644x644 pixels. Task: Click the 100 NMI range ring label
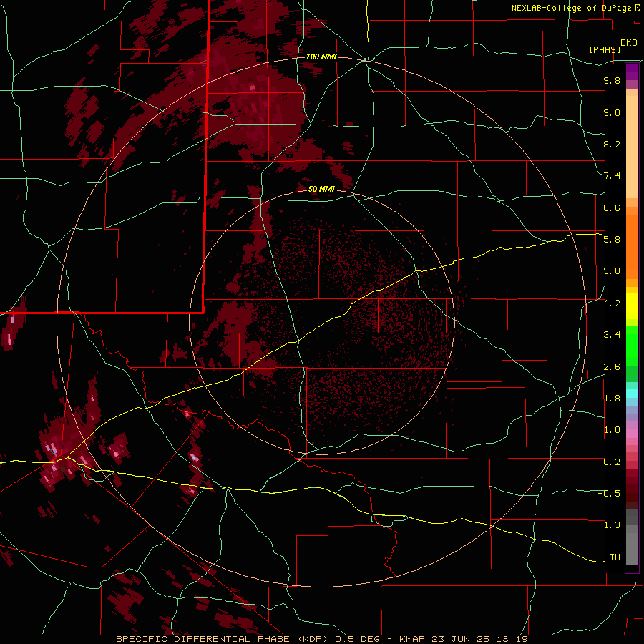point(321,57)
